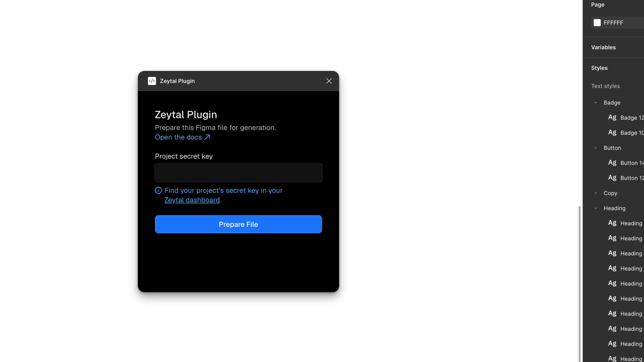This screenshot has width=644, height=362.
Task: Click the Ag icon for Button 14
Action: pos(612,163)
